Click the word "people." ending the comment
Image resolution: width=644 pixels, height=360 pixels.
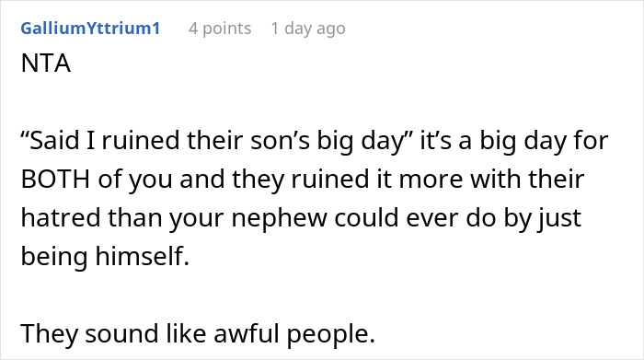point(331,335)
